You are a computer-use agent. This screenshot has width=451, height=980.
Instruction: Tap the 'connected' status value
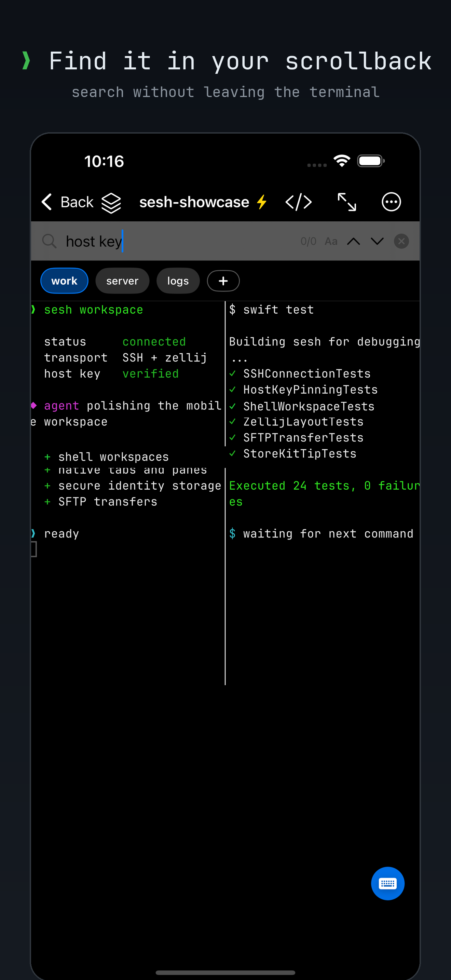pos(154,342)
